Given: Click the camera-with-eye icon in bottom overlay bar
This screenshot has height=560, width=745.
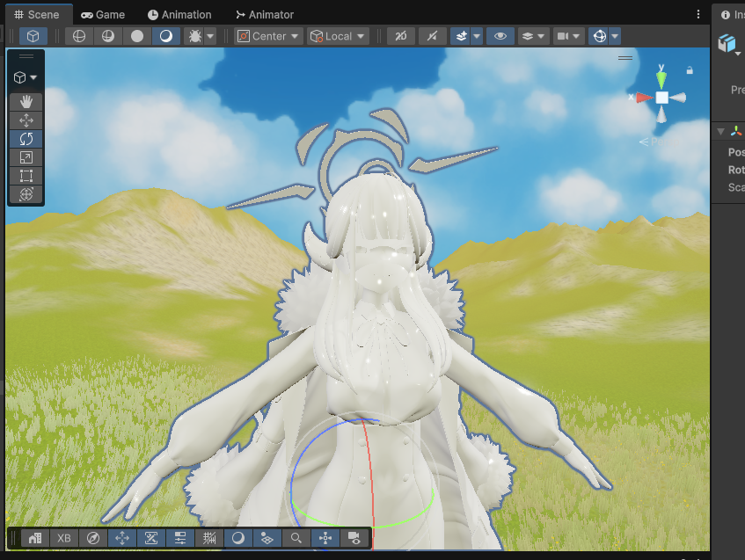Looking at the screenshot, I should 354,538.
